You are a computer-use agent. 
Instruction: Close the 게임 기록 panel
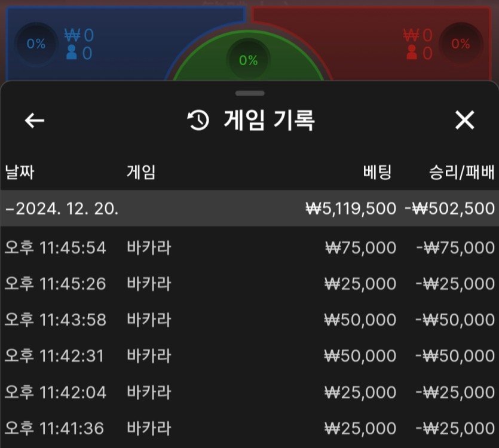click(x=464, y=120)
